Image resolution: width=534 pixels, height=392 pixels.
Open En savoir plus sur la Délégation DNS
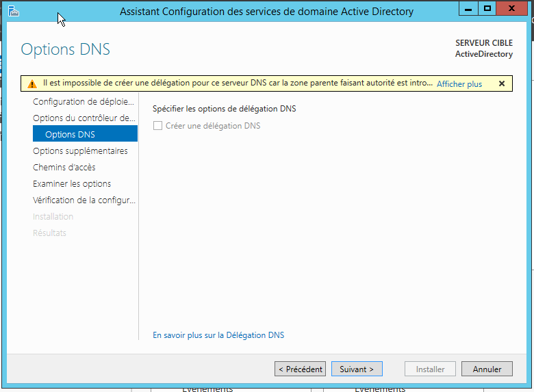[x=218, y=335]
